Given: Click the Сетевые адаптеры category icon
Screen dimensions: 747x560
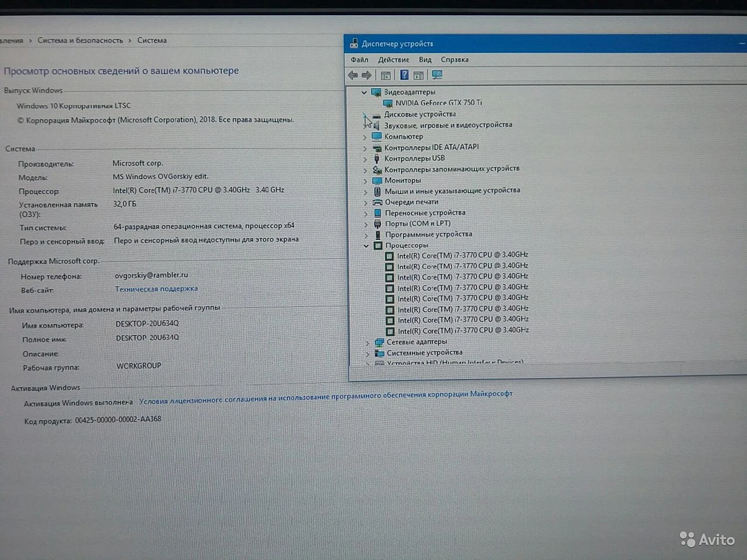Looking at the screenshot, I should point(379,342).
